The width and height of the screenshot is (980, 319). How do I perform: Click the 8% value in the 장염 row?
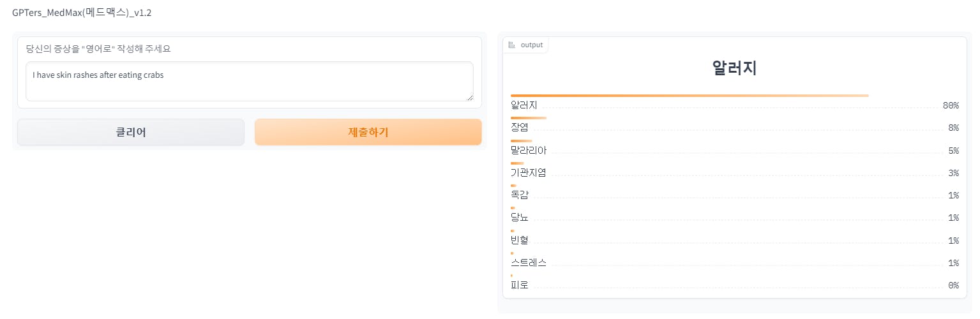pos(953,128)
